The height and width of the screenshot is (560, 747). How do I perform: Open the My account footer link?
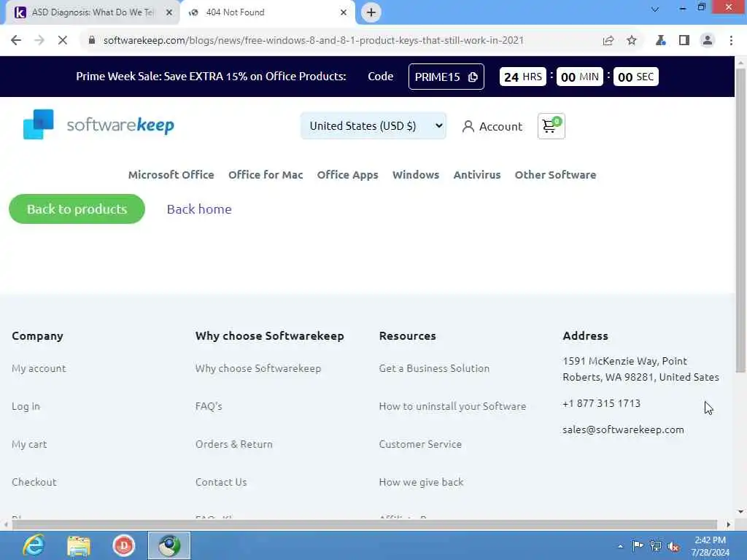pos(39,368)
